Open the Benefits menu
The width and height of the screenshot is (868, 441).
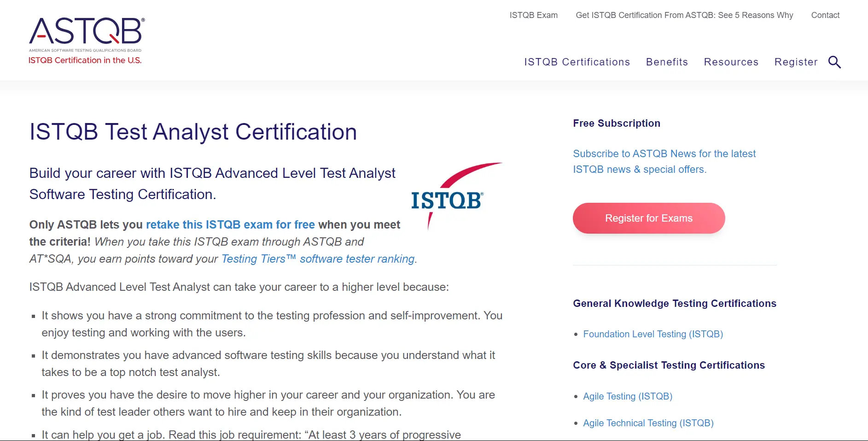[667, 62]
